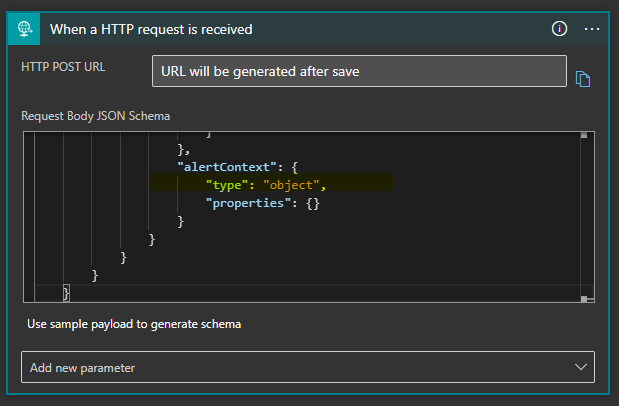Click the When a HTTP request is received title
Screen dimensions: 619x406
(x=151, y=29)
